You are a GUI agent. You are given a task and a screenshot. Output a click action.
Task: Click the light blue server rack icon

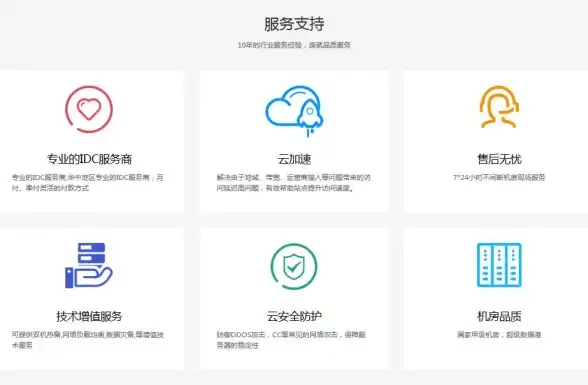pyautogui.click(x=499, y=265)
